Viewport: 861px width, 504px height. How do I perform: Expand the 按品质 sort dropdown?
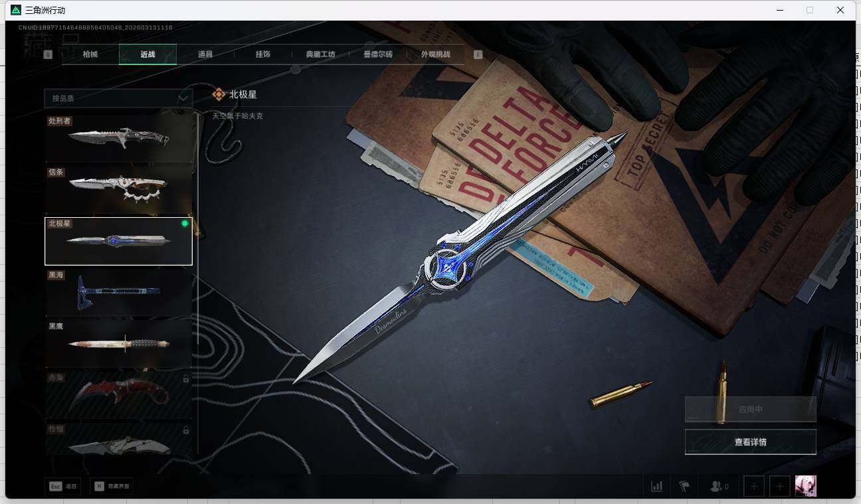118,98
